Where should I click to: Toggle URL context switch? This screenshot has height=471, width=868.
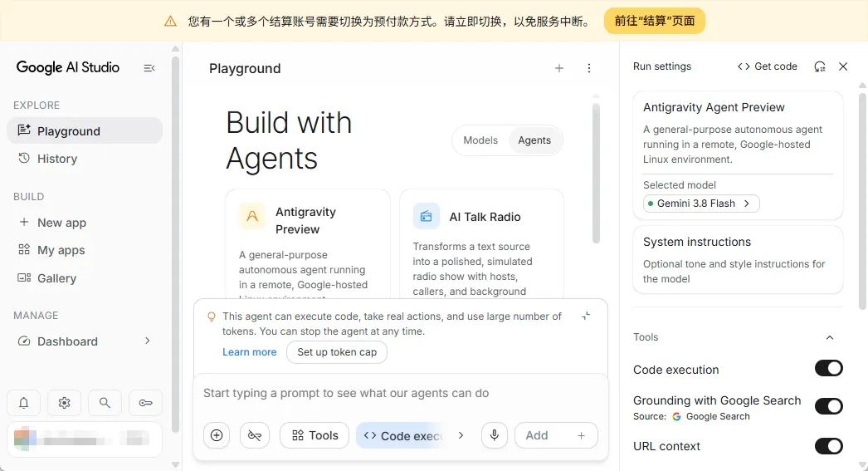coord(829,446)
